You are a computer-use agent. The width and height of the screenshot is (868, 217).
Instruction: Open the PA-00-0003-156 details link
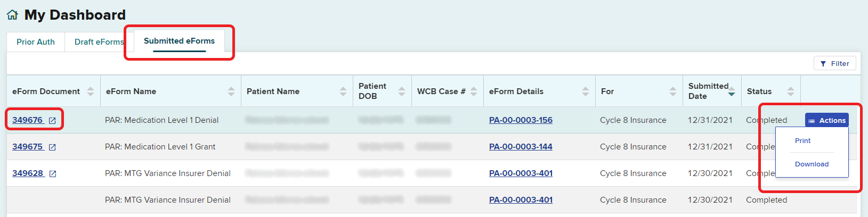point(521,120)
